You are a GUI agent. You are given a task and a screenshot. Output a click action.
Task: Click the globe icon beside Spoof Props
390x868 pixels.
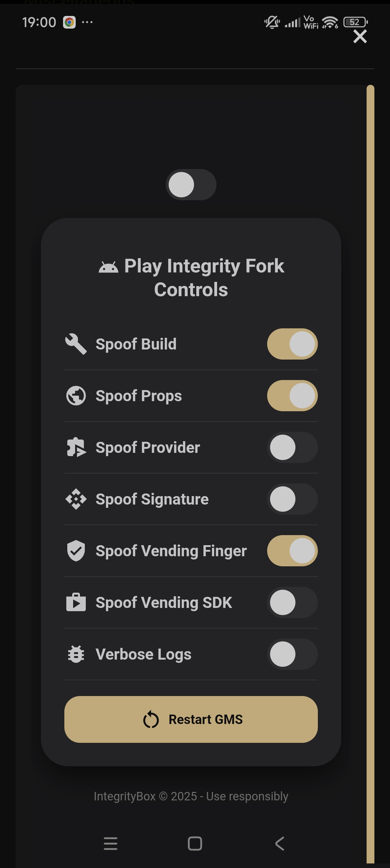coord(76,396)
